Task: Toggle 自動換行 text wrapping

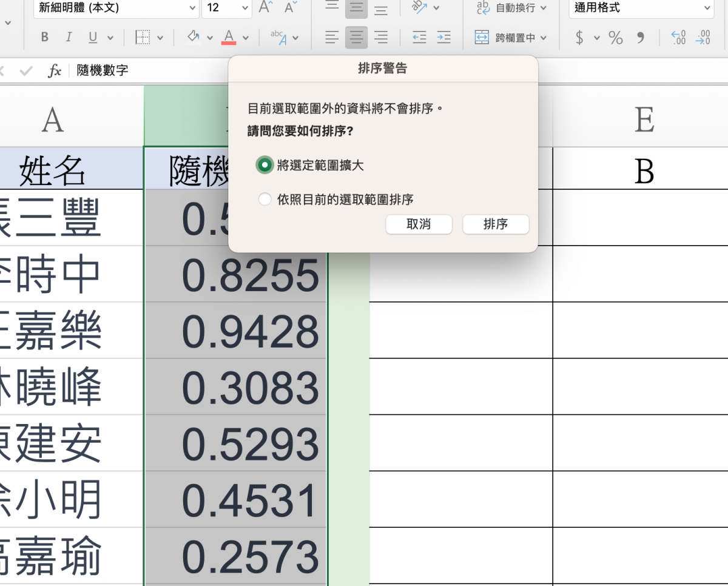Action: pyautogui.click(x=511, y=8)
